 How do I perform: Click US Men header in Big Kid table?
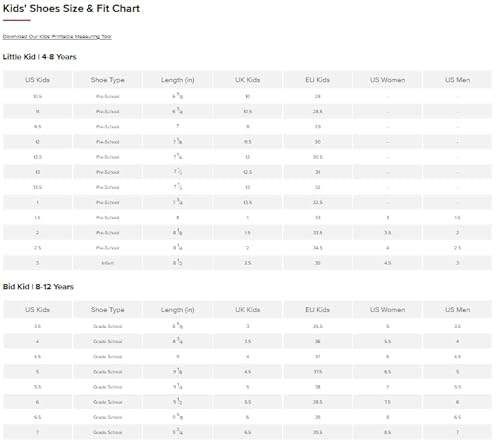click(457, 310)
